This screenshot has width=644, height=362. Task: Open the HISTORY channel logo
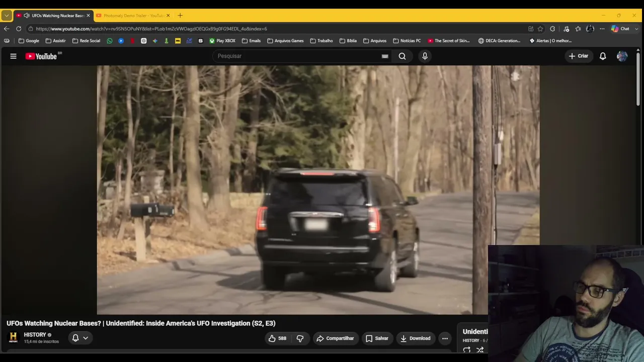(14, 337)
